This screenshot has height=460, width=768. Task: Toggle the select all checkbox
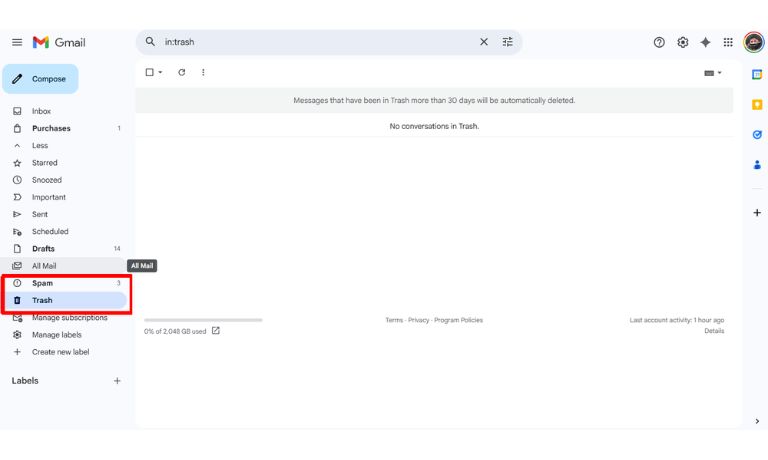click(150, 72)
